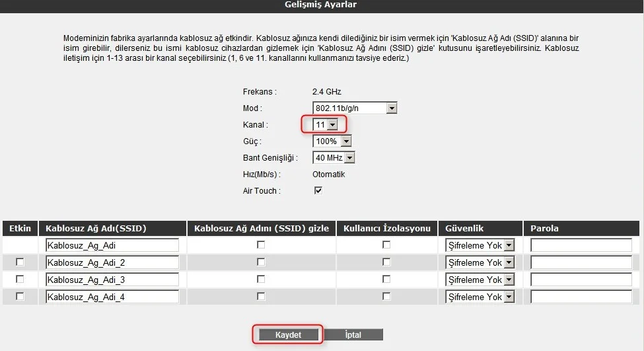Check hide SSID for the first network Kablosuz_Ag_Adi
The height and width of the screenshot is (351, 644).
coord(261,245)
